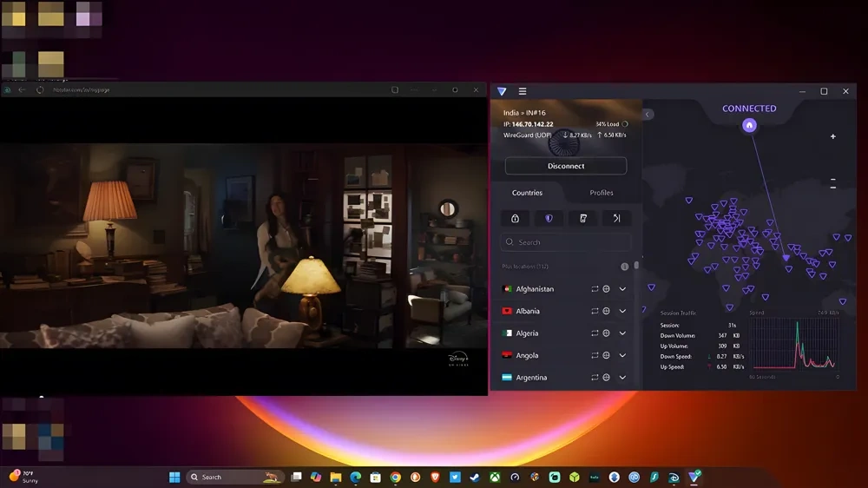The width and height of the screenshot is (868, 488).
Task: Toggle the Port Forwarding arrow button
Action: coord(616,218)
